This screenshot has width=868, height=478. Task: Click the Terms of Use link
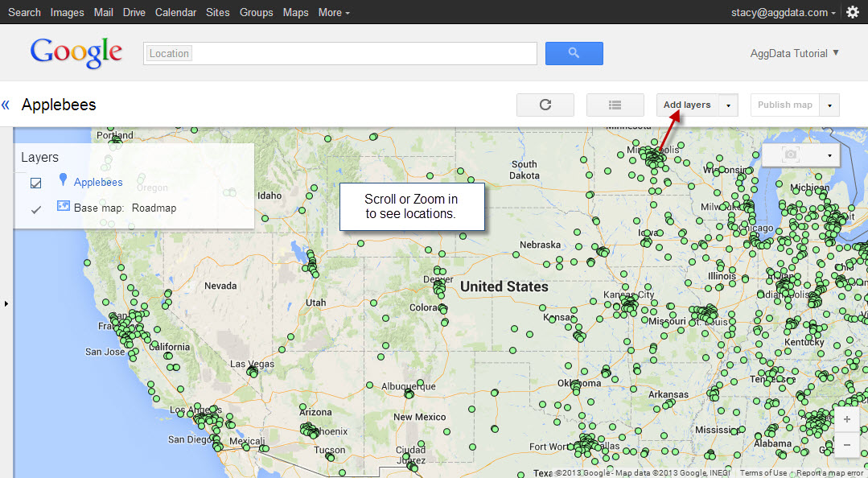pyautogui.click(x=763, y=473)
